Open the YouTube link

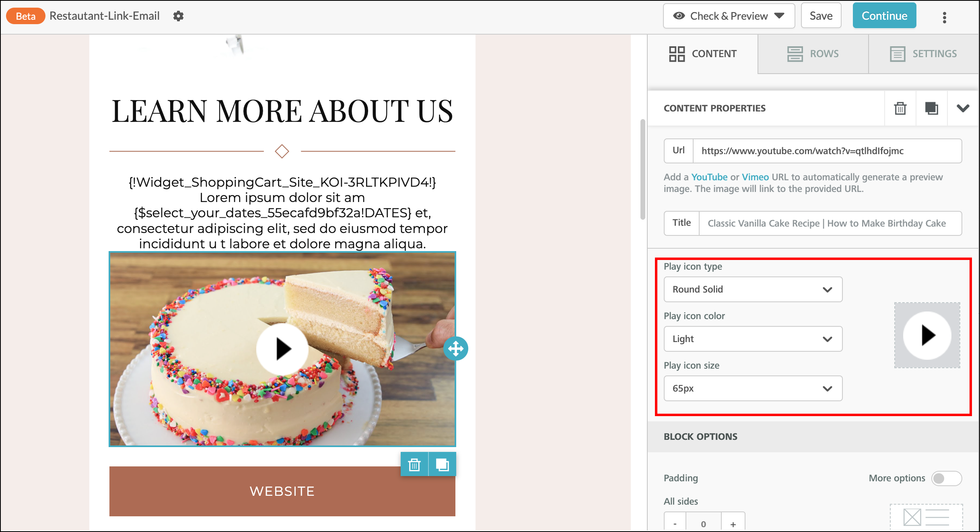point(709,177)
